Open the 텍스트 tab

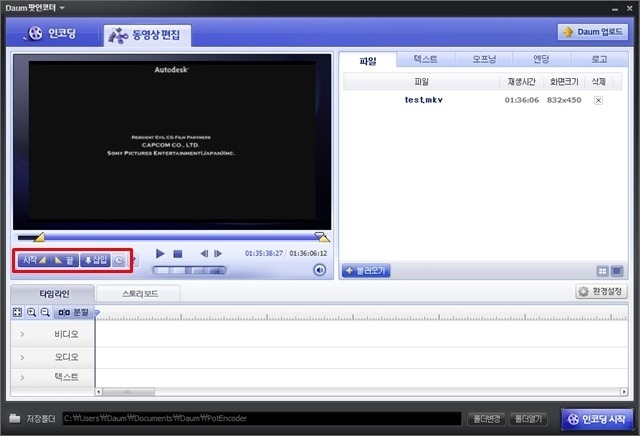coord(425,59)
